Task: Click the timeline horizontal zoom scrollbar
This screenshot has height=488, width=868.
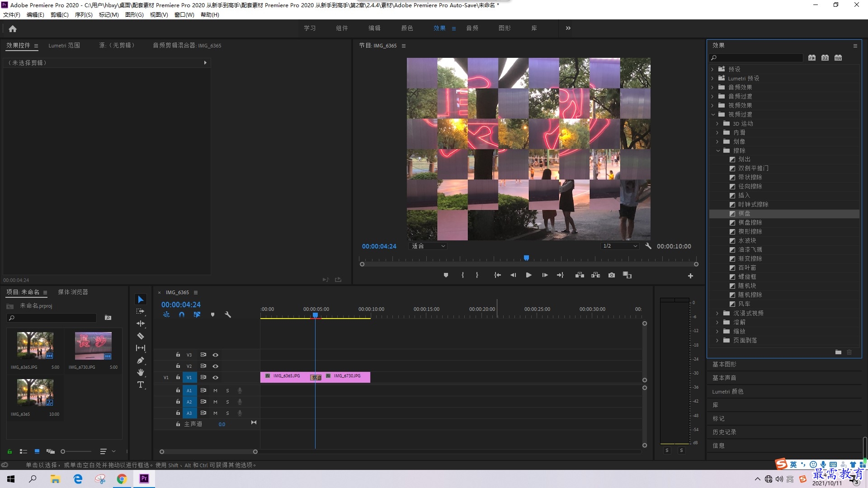Action: [x=208, y=452]
